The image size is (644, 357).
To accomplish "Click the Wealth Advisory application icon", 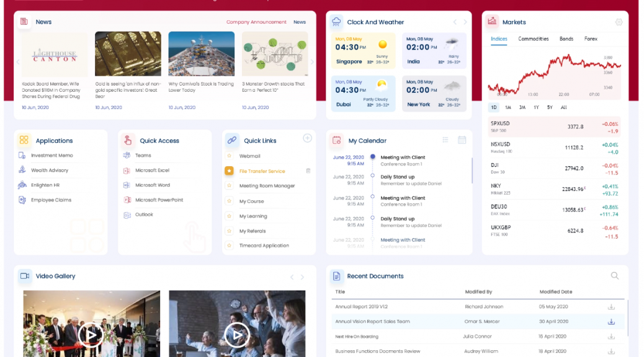I will tap(22, 170).
